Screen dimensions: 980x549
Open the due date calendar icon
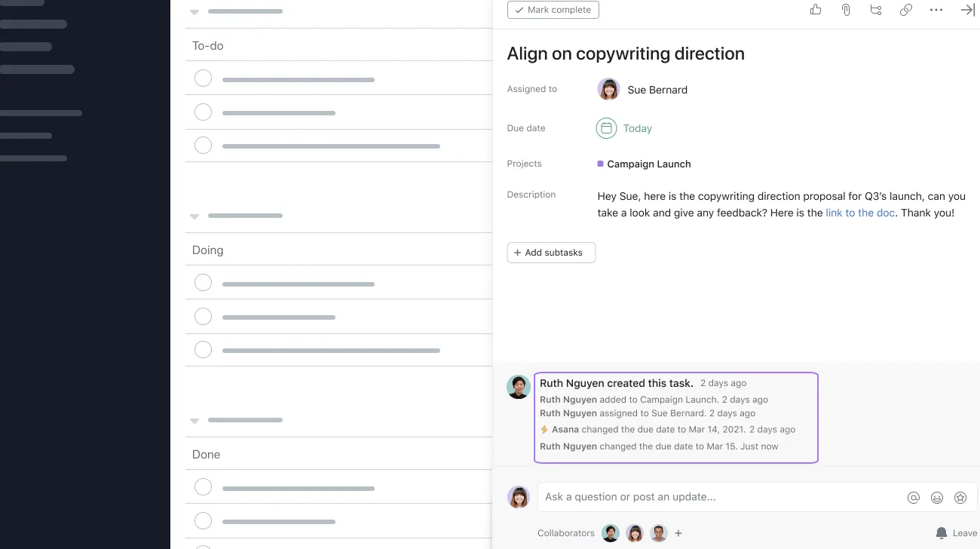(x=607, y=128)
